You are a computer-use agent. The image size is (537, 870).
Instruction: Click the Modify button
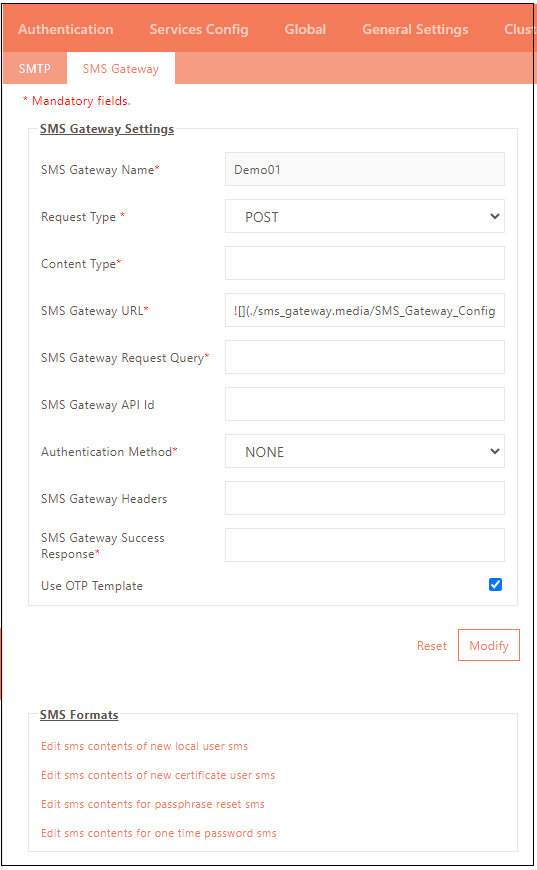[489, 645]
